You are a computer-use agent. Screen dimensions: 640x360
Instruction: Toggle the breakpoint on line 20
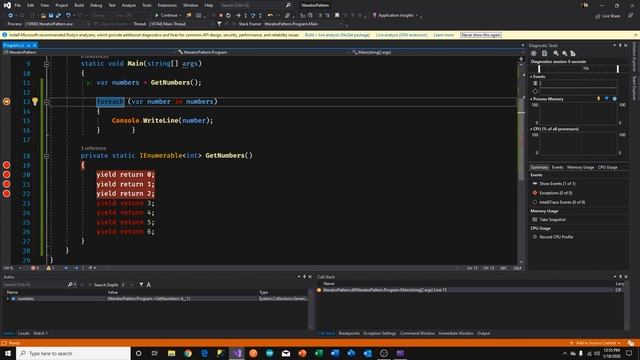[x=7, y=174]
